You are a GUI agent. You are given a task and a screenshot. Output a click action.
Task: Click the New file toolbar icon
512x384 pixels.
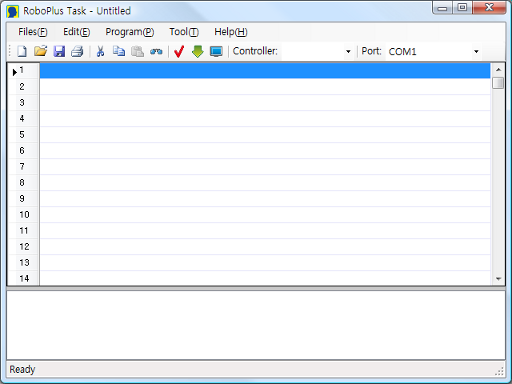click(x=22, y=51)
